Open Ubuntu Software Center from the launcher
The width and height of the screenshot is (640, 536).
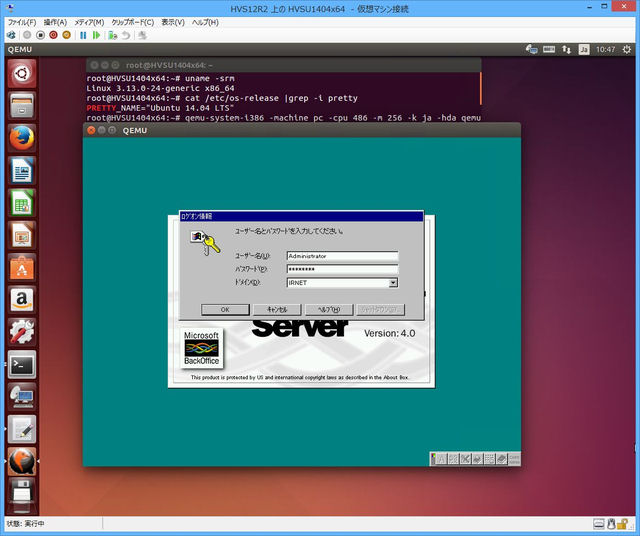click(x=22, y=268)
